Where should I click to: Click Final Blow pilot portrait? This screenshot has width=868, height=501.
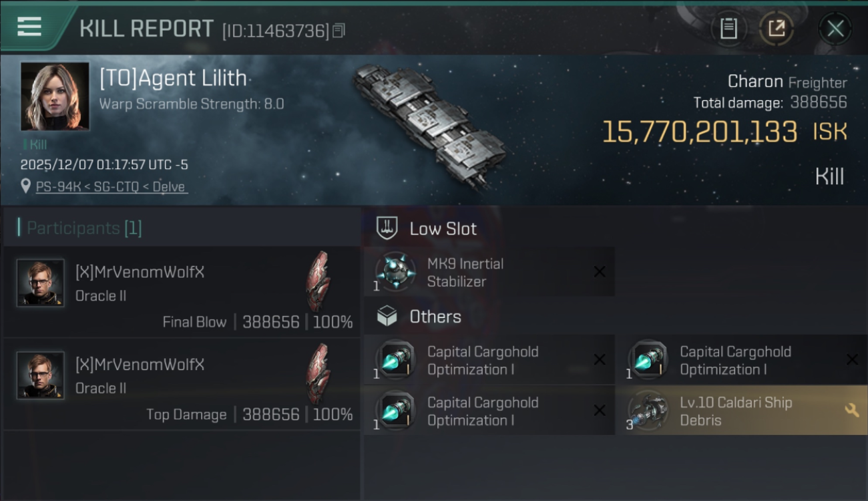pos(41,283)
